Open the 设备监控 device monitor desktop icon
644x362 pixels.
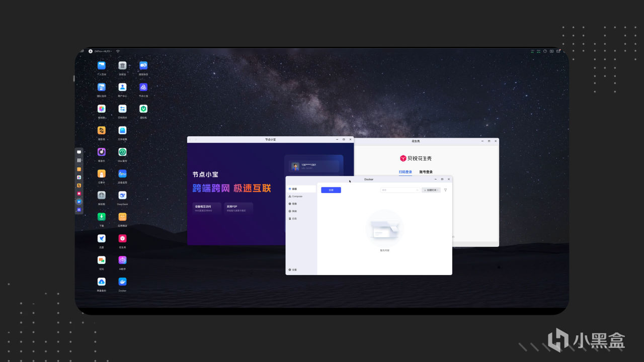(122, 173)
